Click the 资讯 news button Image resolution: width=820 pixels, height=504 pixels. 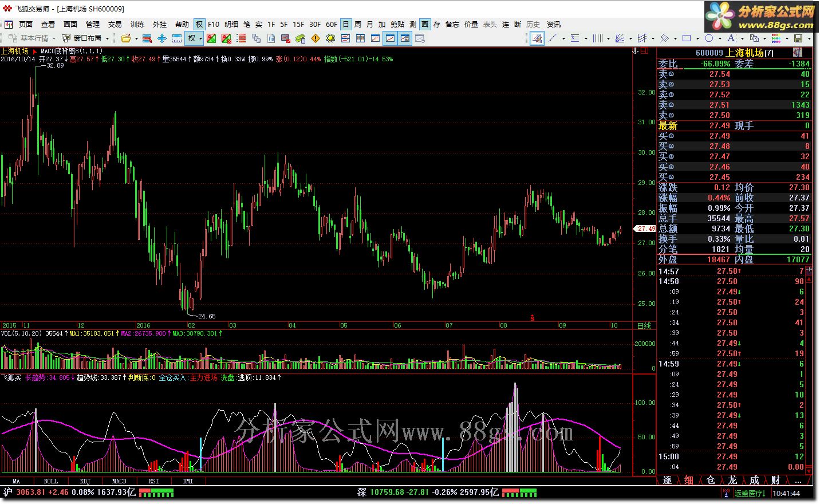554,24
